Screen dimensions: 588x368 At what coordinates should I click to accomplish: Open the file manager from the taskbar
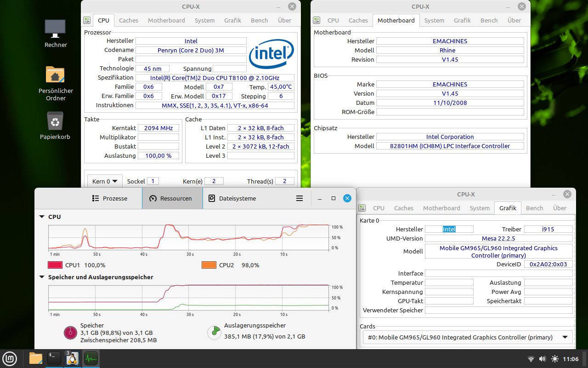(x=35, y=358)
